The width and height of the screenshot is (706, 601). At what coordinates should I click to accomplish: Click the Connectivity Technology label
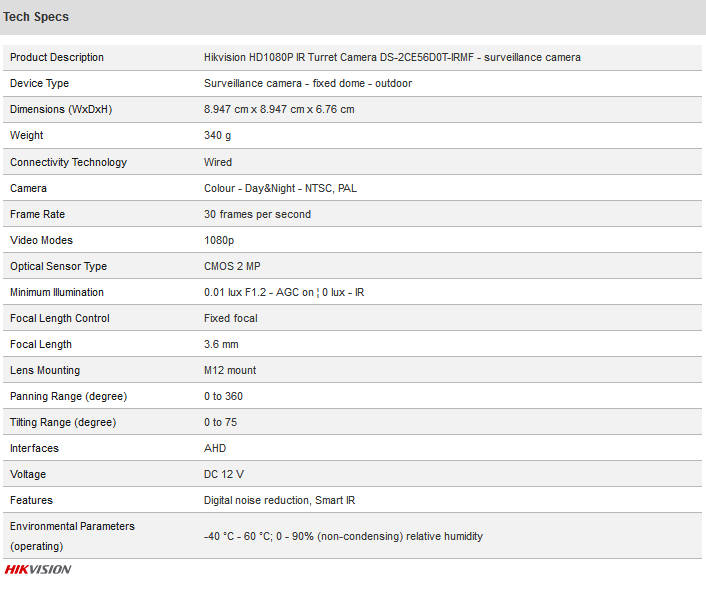[x=68, y=162]
